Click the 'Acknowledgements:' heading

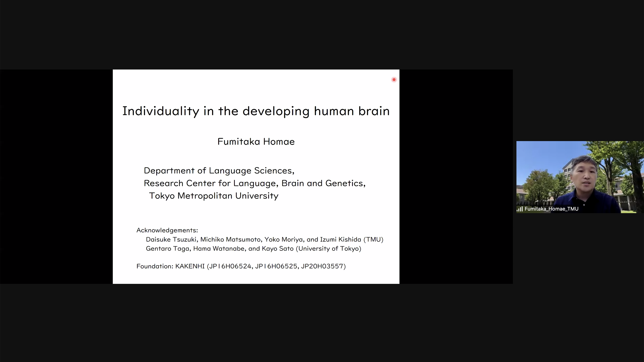[x=167, y=230]
